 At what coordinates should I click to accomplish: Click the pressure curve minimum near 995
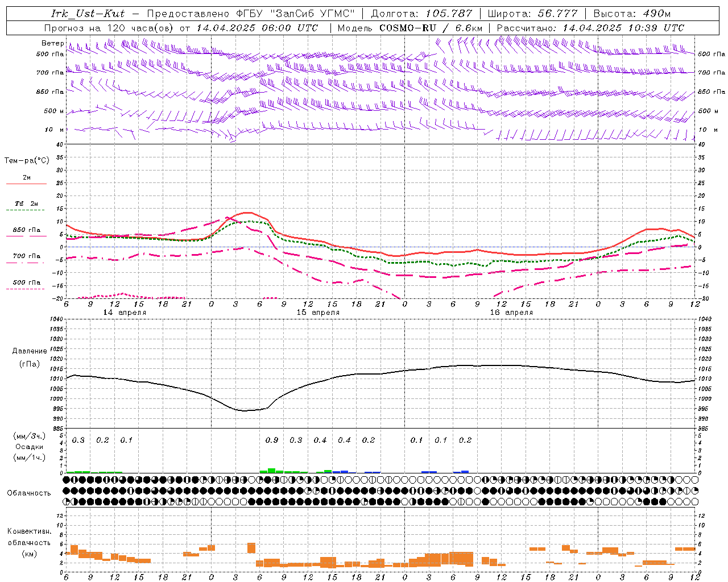point(245,410)
